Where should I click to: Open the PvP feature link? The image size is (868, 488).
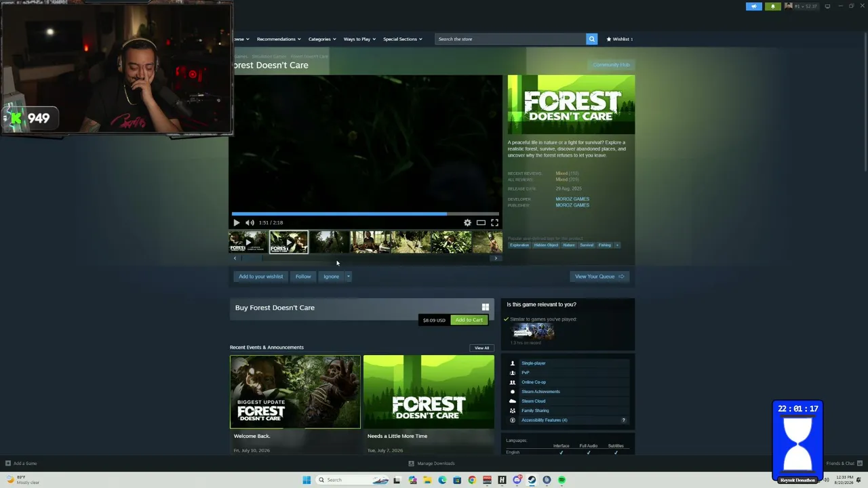(x=525, y=373)
